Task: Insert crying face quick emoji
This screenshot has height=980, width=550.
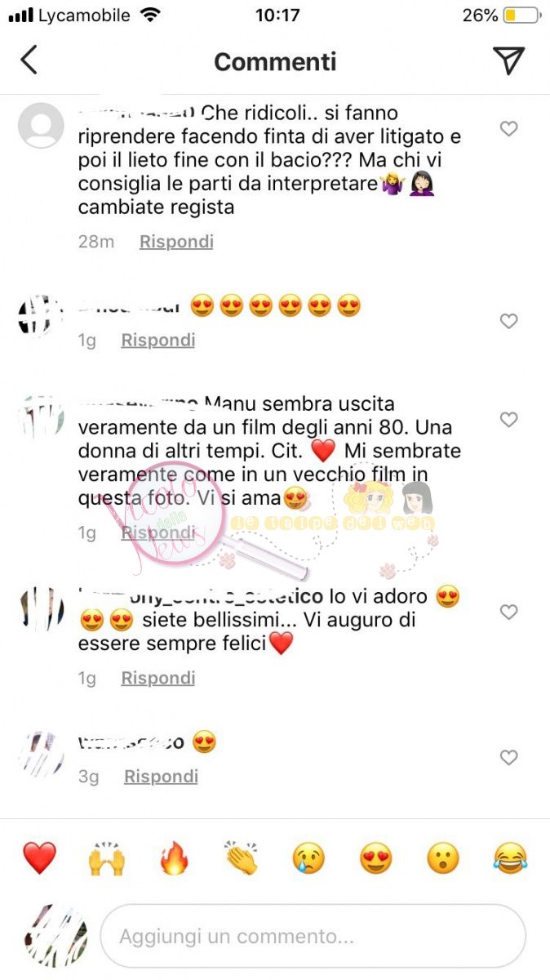Action: 309,858
